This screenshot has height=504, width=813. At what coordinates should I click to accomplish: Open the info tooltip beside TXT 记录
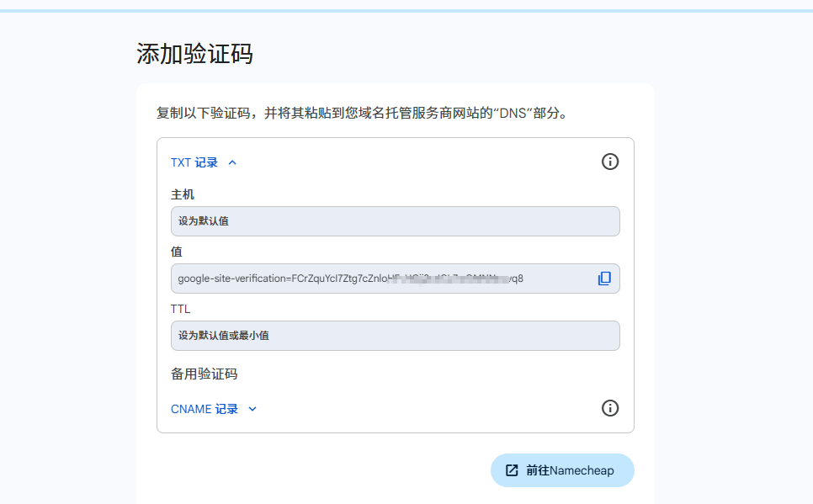[x=610, y=162]
